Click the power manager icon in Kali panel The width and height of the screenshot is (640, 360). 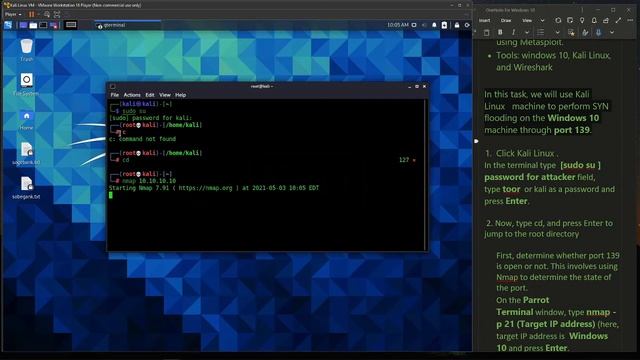pyautogui.click(x=444, y=25)
